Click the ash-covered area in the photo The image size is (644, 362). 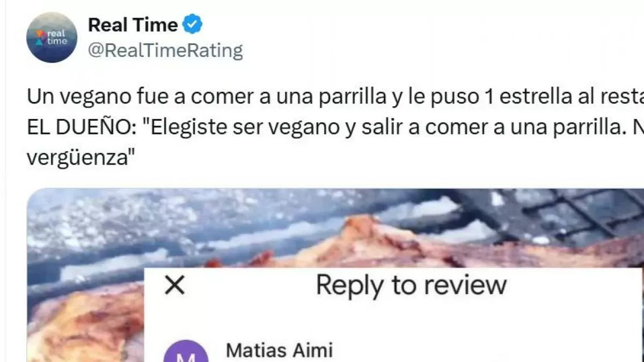click(x=134, y=220)
